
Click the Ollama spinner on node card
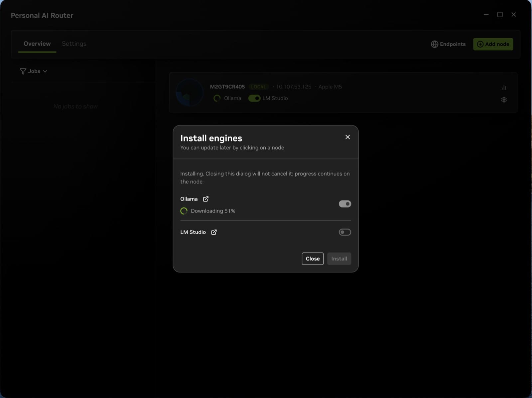pyautogui.click(x=217, y=98)
